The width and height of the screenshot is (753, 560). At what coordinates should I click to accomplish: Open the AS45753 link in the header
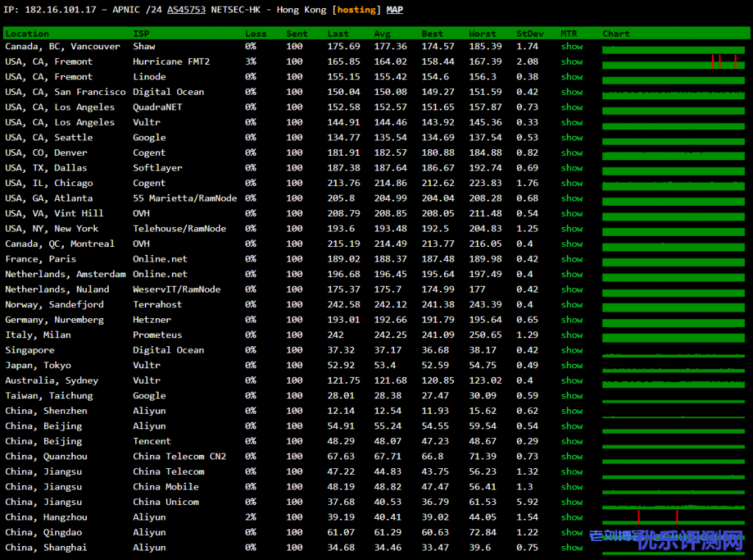(x=186, y=10)
